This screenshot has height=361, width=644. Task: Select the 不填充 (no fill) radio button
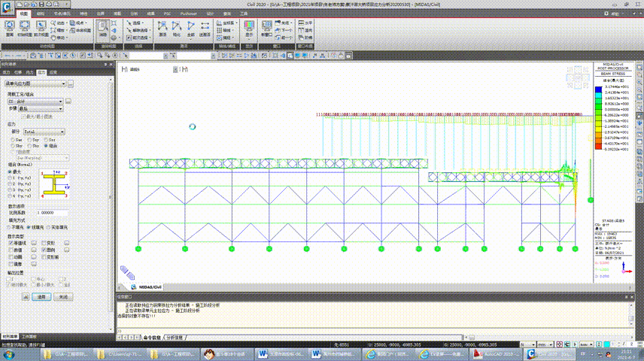pyautogui.click(x=9, y=227)
